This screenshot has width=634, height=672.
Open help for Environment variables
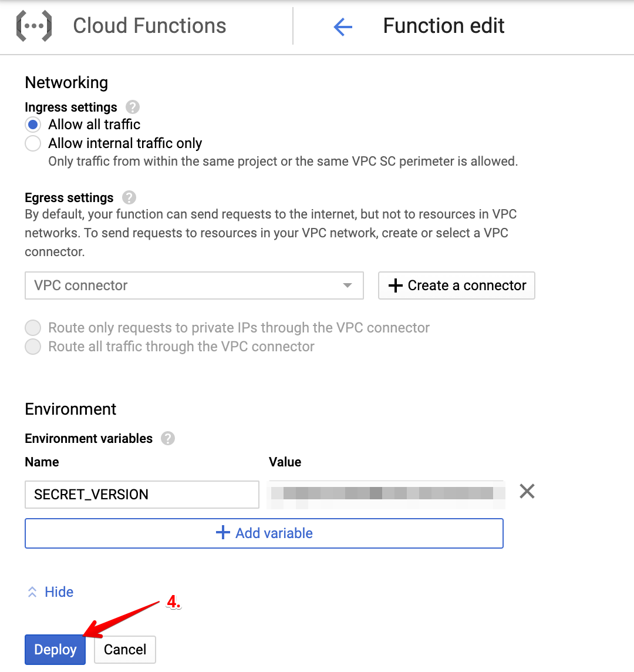(x=168, y=439)
